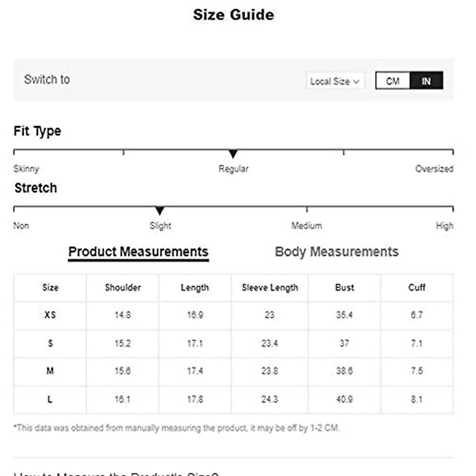
Task: Switch to Body Measurements tab
Action: [336, 252]
